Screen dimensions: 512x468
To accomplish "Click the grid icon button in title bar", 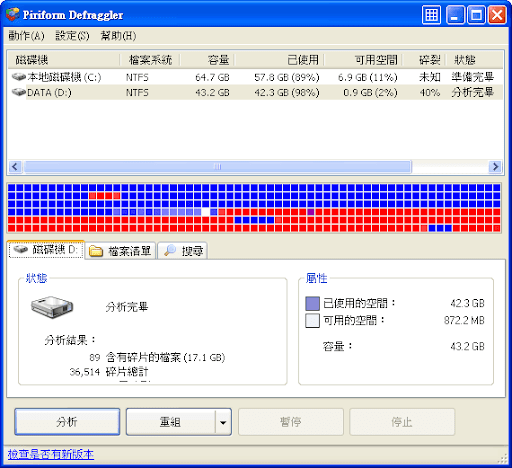I will tap(431, 15).
